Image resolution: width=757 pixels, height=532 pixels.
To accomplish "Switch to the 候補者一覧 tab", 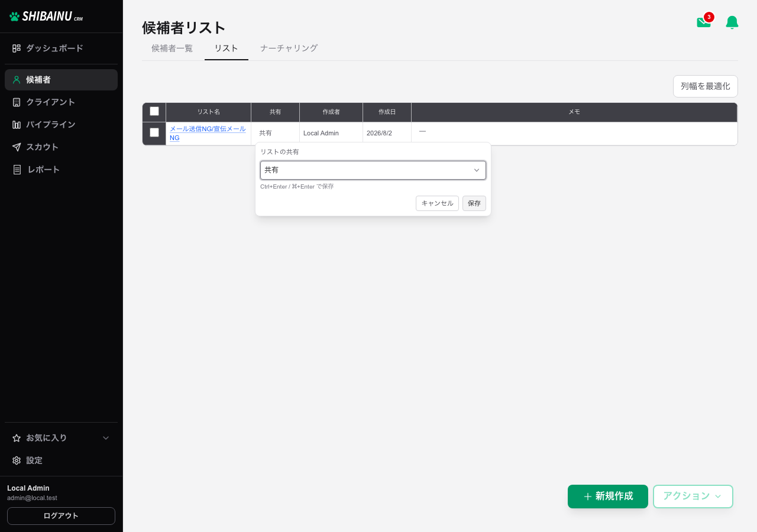I will pos(172,48).
